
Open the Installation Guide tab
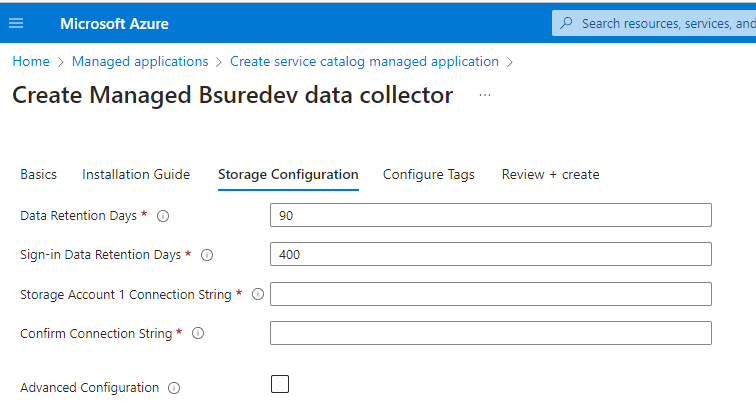[x=136, y=174]
